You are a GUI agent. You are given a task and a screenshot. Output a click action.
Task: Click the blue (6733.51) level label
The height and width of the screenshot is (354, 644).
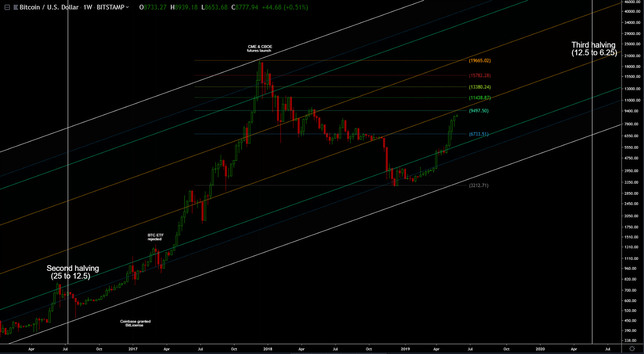479,134
